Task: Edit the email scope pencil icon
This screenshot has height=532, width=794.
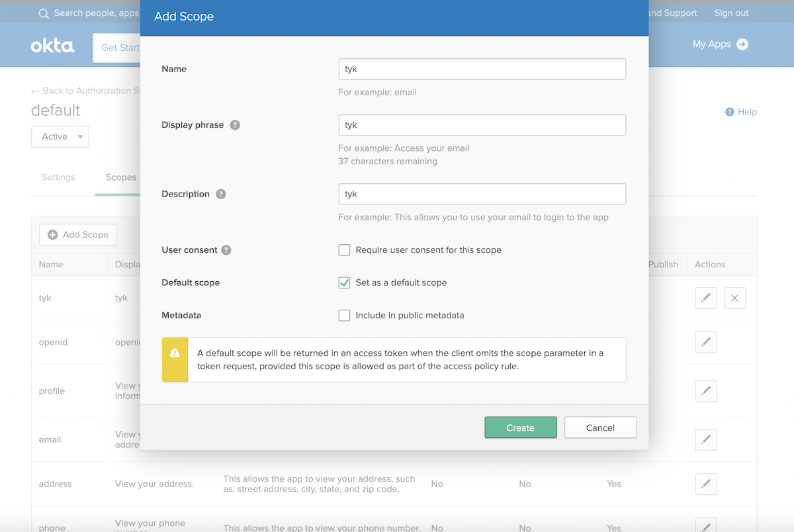Action: point(706,439)
